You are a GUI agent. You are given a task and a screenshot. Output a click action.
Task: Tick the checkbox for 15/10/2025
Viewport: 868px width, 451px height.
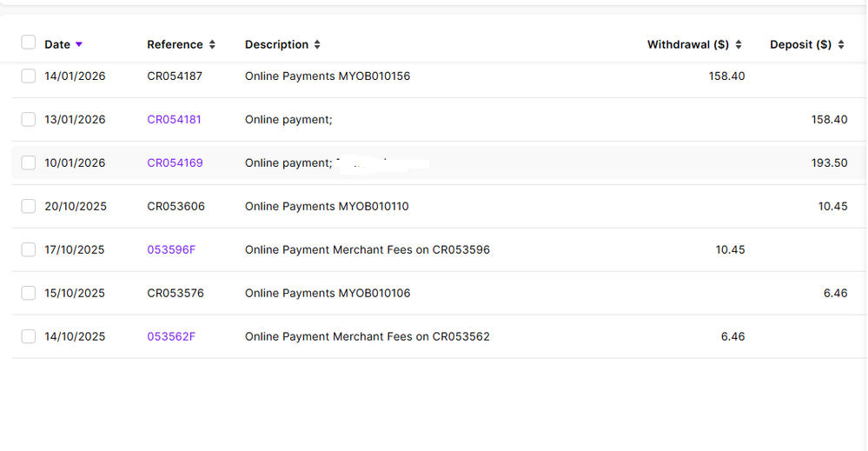[29, 293]
